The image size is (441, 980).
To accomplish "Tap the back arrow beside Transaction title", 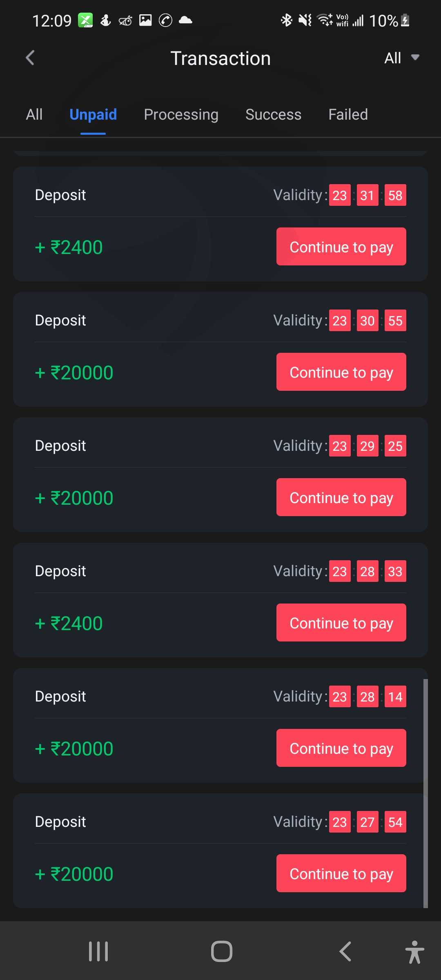I will (30, 58).
